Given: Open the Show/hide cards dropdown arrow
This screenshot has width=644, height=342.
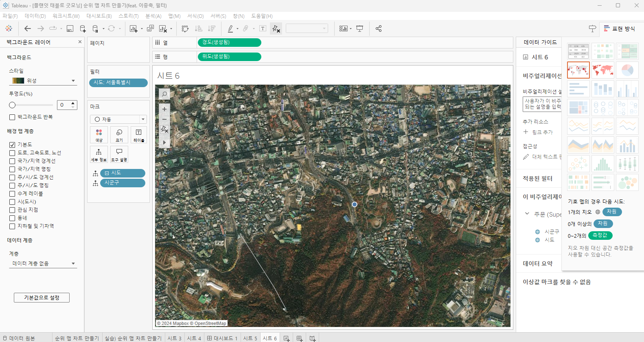Looking at the screenshot, I should (x=350, y=28).
